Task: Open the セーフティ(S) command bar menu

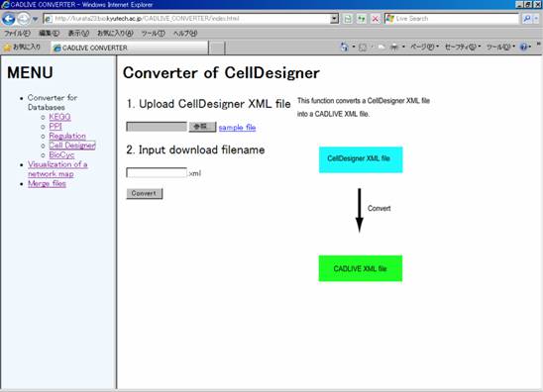Action: tap(463, 47)
